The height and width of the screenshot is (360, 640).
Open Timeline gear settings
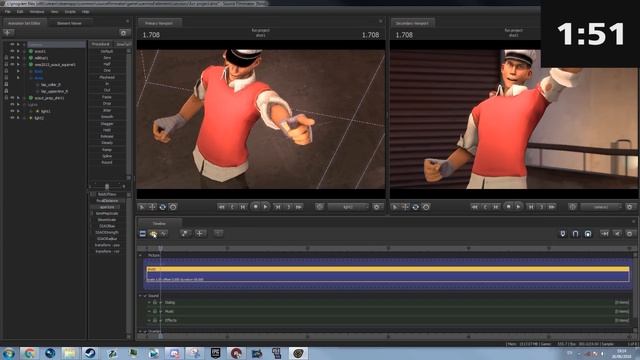[x=630, y=233]
